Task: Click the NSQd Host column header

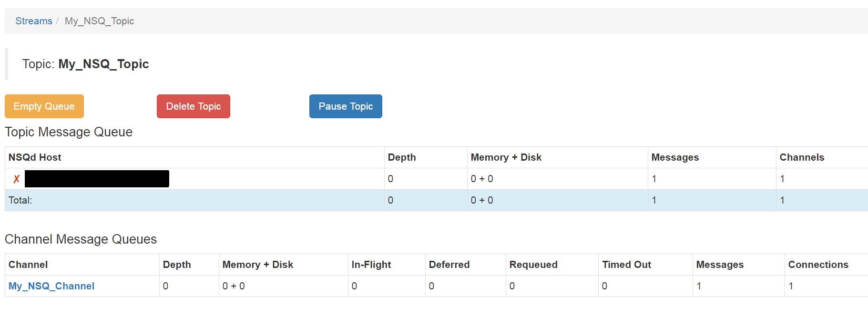Action: pyautogui.click(x=35, y=157)
